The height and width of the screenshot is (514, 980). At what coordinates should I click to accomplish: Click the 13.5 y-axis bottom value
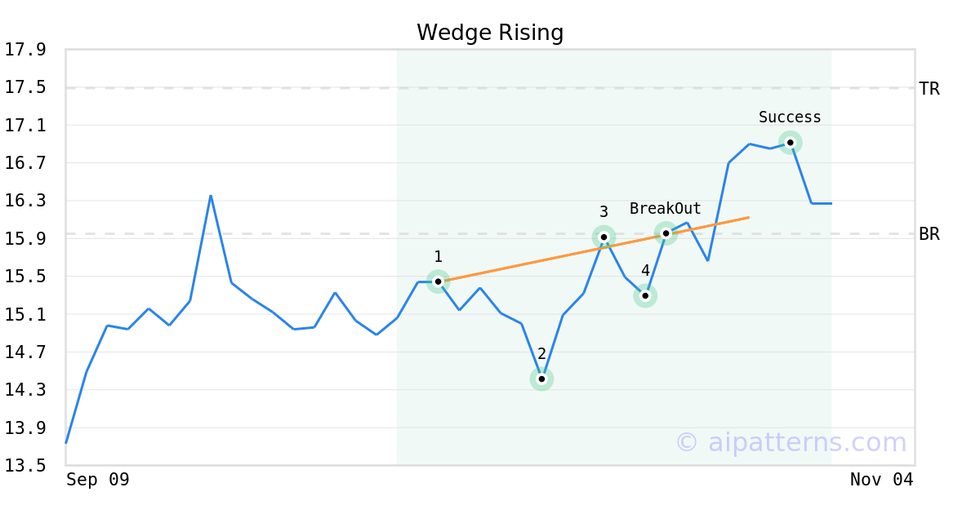[x=24, y=466]
